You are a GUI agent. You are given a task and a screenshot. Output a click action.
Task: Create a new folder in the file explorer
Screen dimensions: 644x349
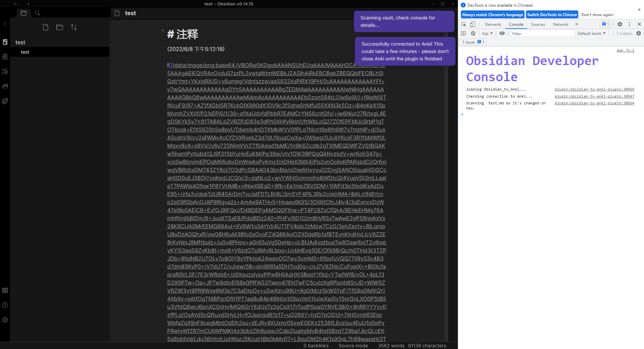point(59,27)
